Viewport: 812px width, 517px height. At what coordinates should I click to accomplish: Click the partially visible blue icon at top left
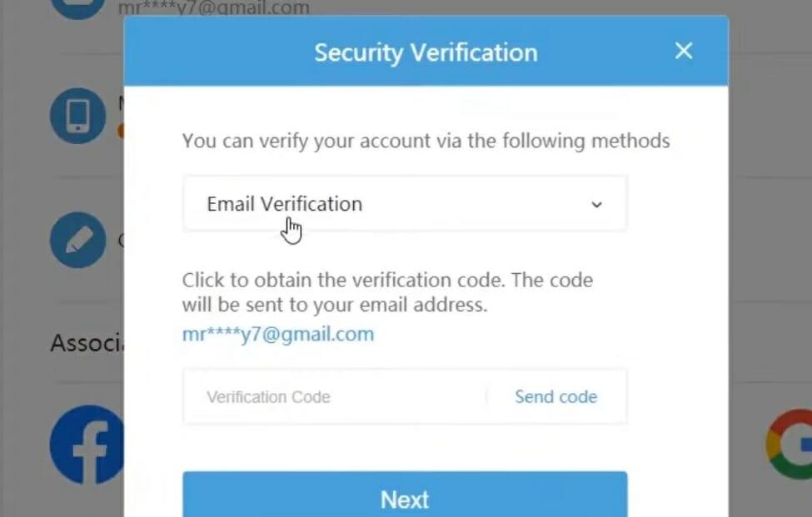77,8
